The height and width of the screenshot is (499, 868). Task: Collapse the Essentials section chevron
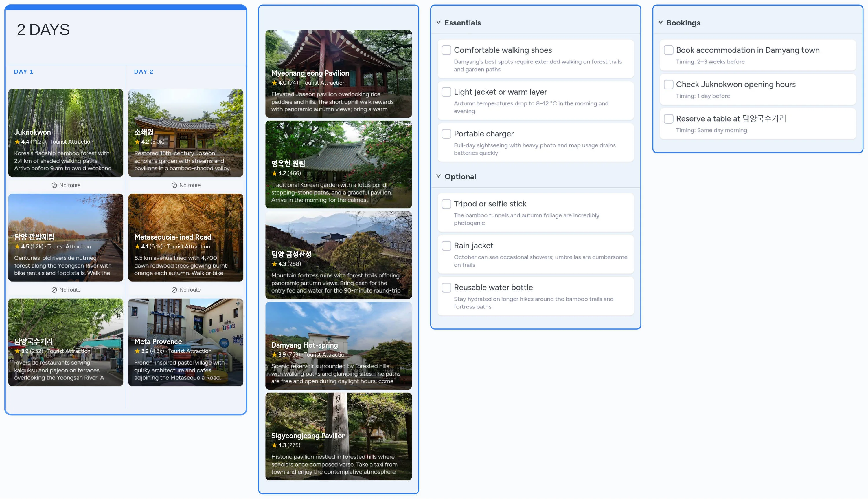pos(438,22)
